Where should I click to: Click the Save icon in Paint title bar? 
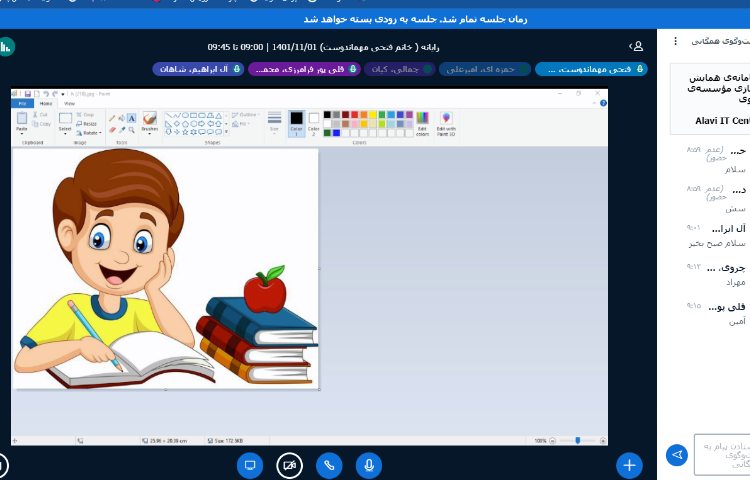point(28,94)
